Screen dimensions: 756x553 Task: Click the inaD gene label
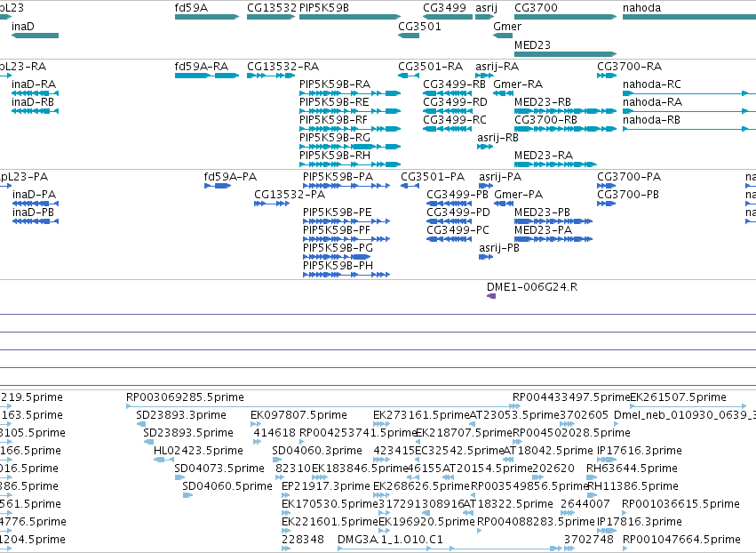[23, 26]
